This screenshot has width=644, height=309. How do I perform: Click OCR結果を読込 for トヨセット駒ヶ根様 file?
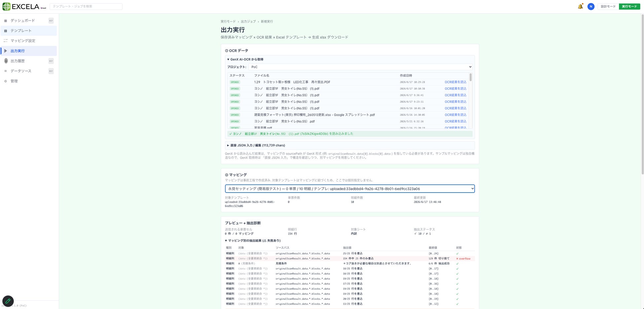pos(455,82)
